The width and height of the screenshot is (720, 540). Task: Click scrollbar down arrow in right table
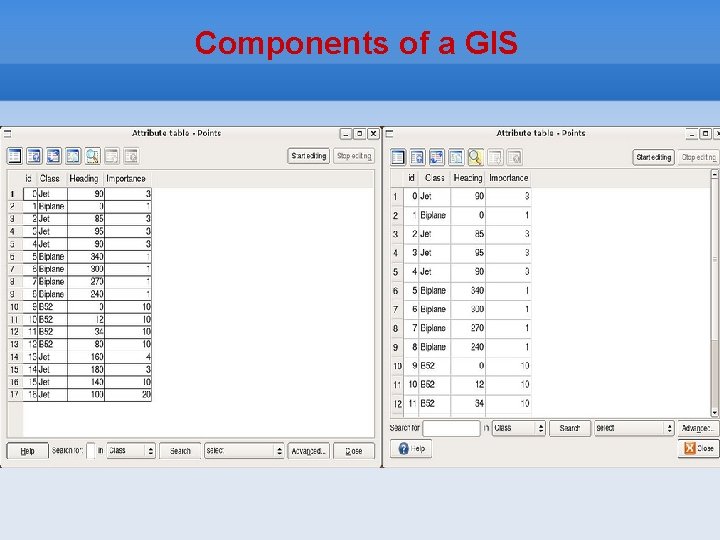tap(714, 412)
